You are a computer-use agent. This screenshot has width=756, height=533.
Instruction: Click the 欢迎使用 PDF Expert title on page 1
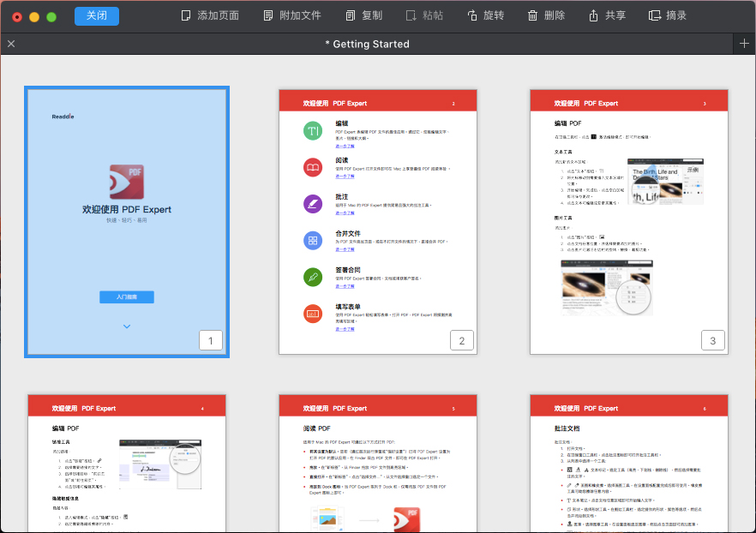(x=127, y=209)
